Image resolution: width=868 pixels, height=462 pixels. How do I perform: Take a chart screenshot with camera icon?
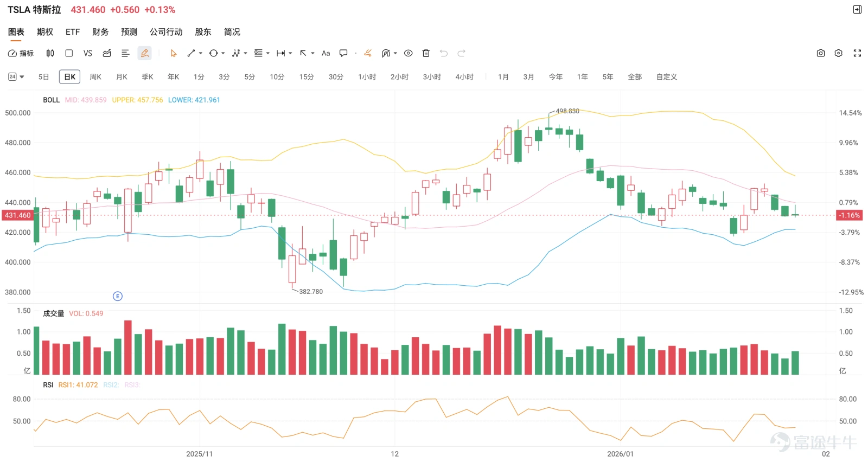pyautogui.click(x=821, y=53)
